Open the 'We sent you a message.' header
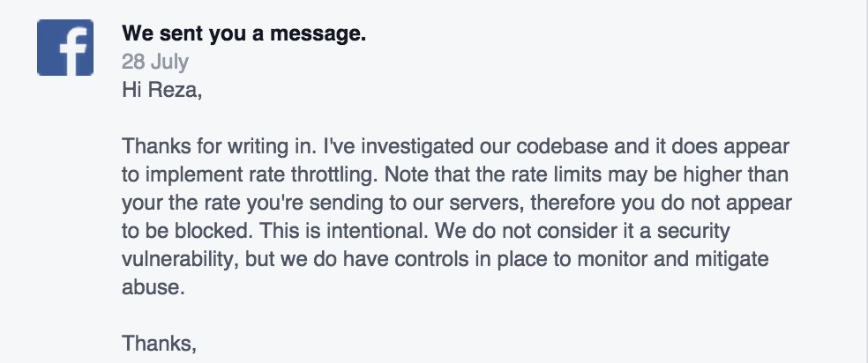The width and height of the screenshot is (868, 363). 244,34
